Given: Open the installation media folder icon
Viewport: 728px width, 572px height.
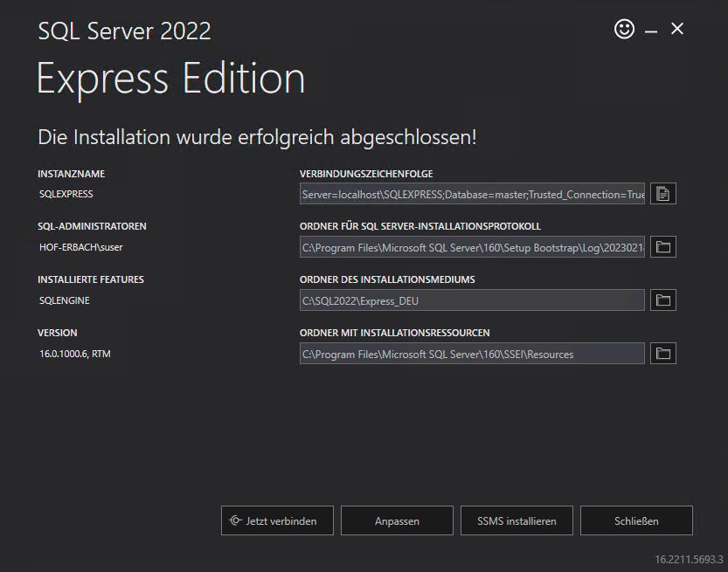Looking at the screenshot, I should (x=662, y=300).
